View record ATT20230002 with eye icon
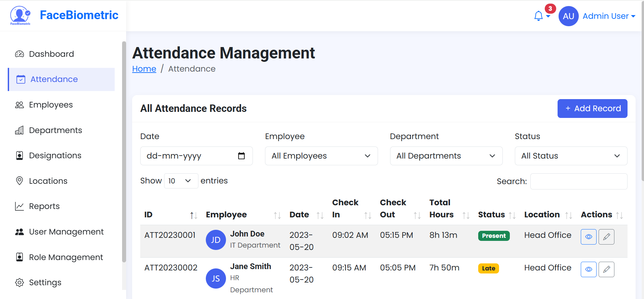 click(589, 269)
